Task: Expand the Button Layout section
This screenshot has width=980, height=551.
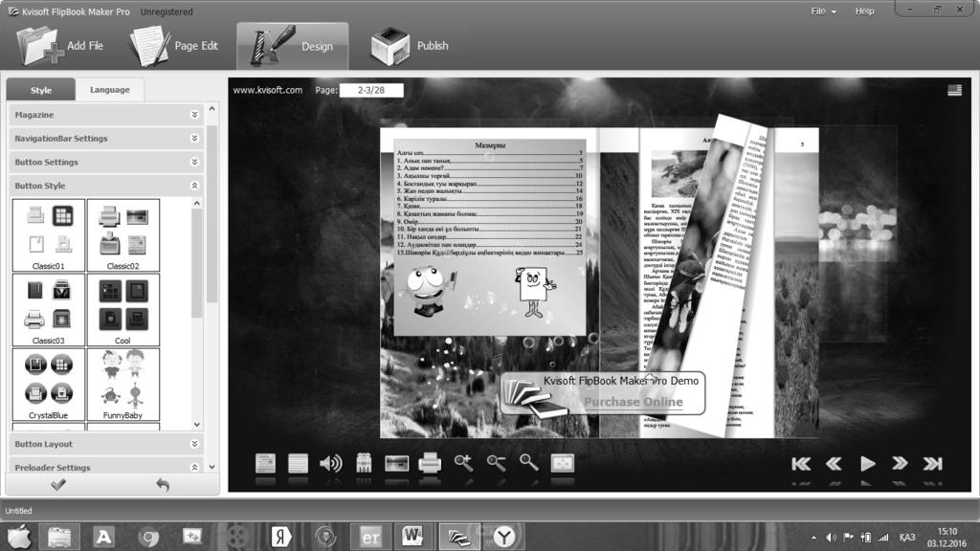Action: tap(106, 444)
